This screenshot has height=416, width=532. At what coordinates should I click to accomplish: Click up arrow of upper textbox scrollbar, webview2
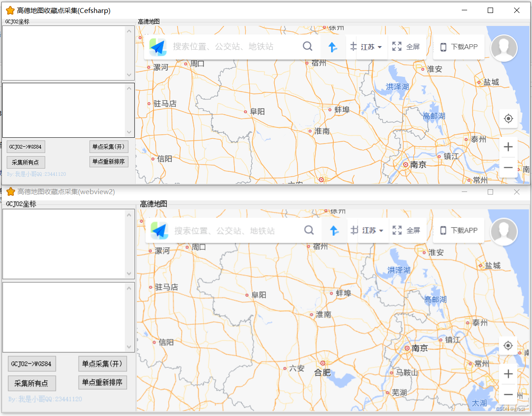[129, 215]
